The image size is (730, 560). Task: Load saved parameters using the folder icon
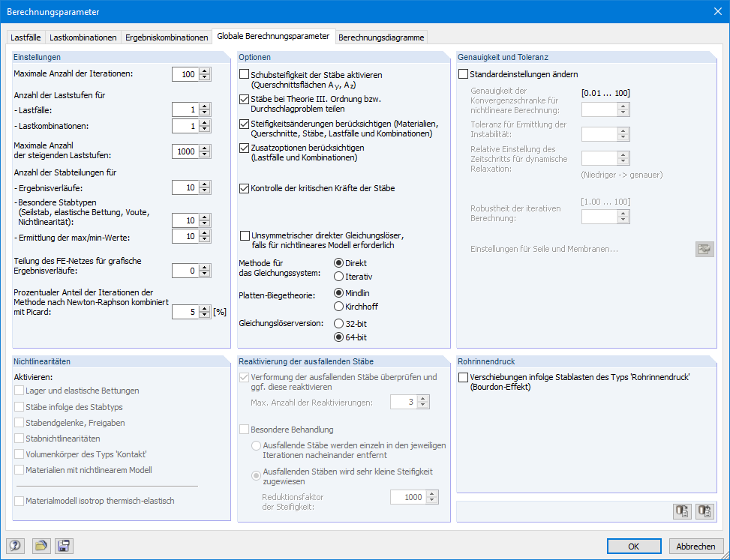pyautogui.click(x=42, y=546)
